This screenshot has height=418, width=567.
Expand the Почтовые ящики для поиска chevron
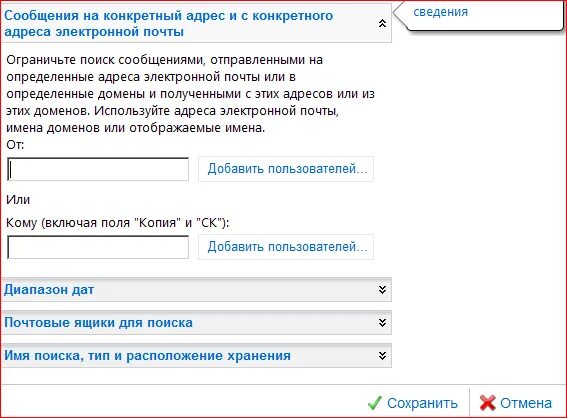[x=382, y=323]
